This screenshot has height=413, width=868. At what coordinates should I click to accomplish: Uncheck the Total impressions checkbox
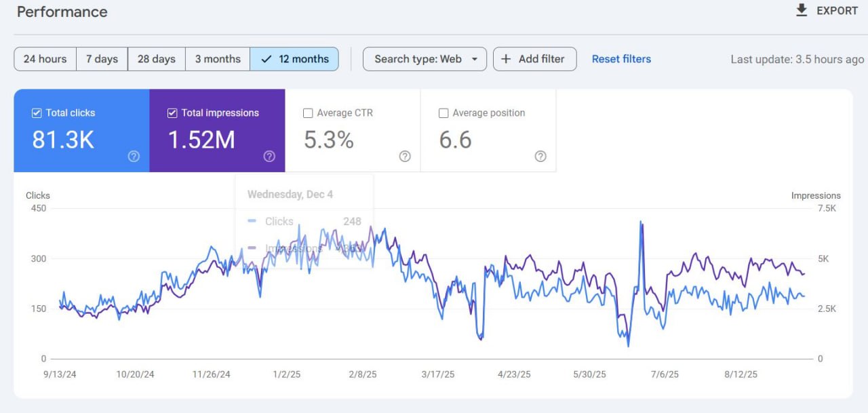click(172, 113)
